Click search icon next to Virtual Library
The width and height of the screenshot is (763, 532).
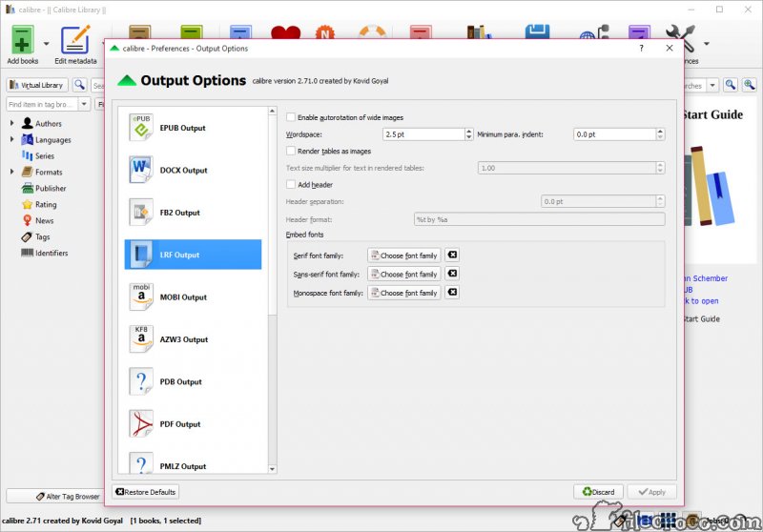point(79,85)
